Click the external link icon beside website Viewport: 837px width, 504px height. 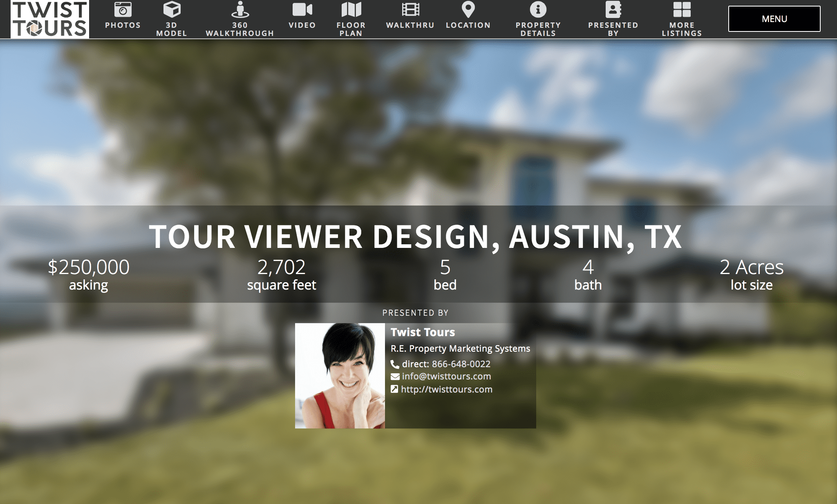pyautogui.click(x=394, y=389)
